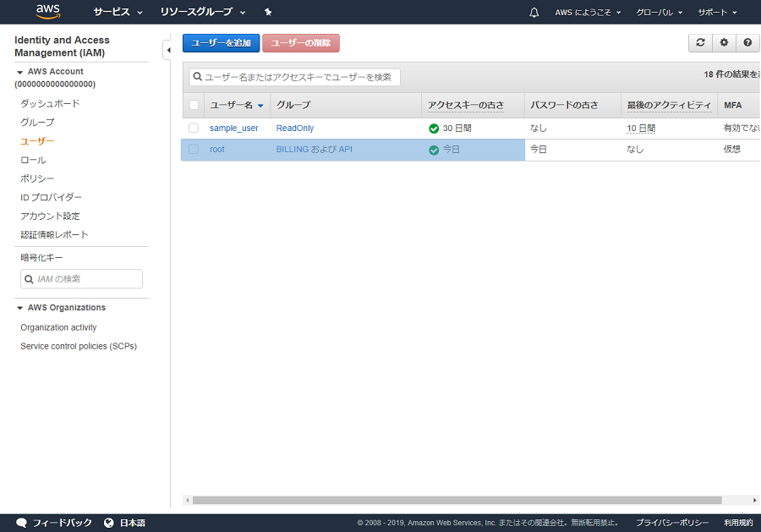Image resolution: width=761 pixels, height=532 pixels.
Task: Click the copyright notice in the footer
Action: point(487,523)
